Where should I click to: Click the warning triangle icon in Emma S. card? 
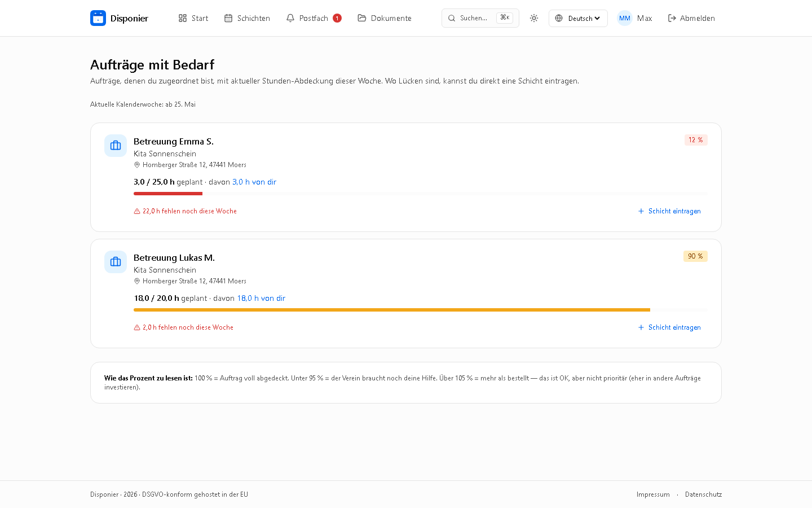[137, 211]
